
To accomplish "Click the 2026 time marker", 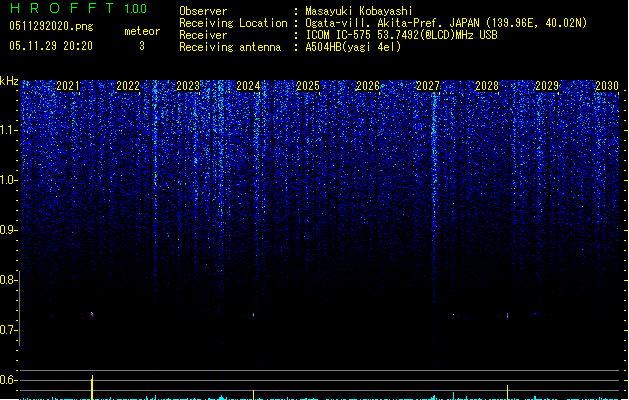I will coord(368,85).
